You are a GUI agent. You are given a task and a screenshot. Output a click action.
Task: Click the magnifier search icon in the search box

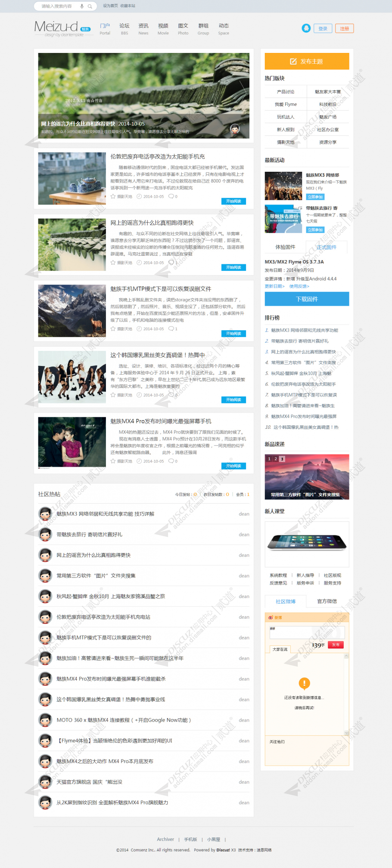pos(90,6)
